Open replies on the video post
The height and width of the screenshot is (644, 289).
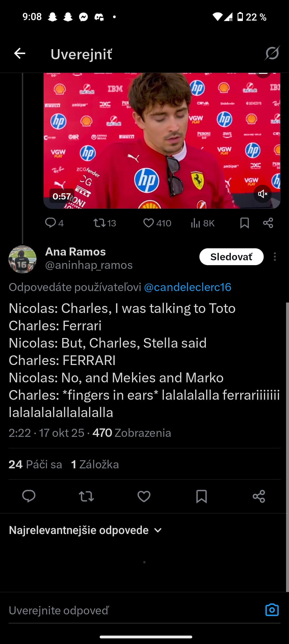pos(54,223)
